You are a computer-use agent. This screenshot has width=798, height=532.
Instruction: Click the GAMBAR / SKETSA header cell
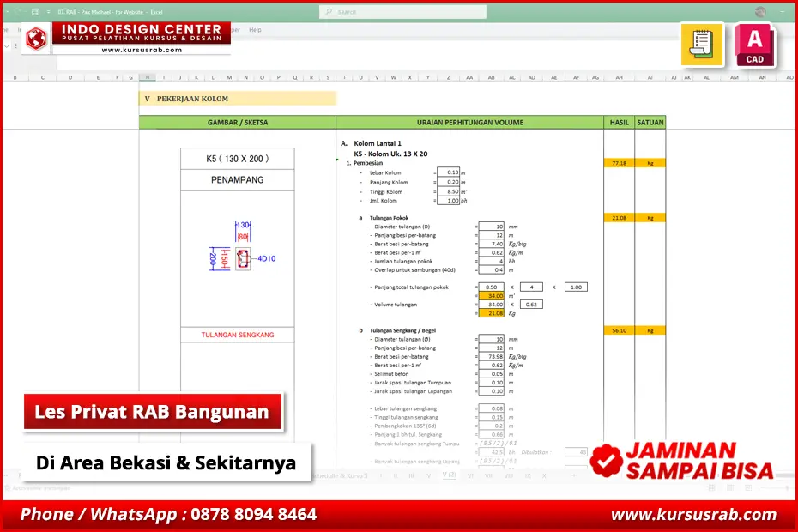tap(237, 122)
